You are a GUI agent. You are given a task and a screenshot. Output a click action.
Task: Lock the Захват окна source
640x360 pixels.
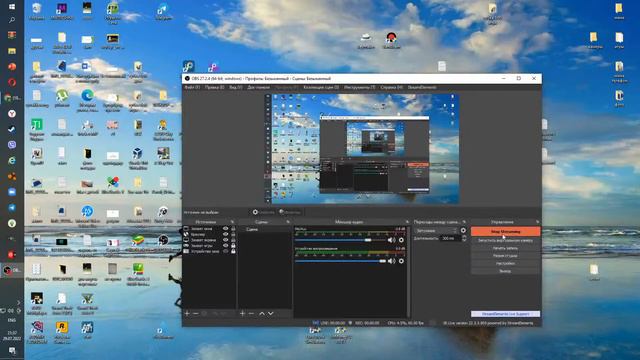point(233,229)
